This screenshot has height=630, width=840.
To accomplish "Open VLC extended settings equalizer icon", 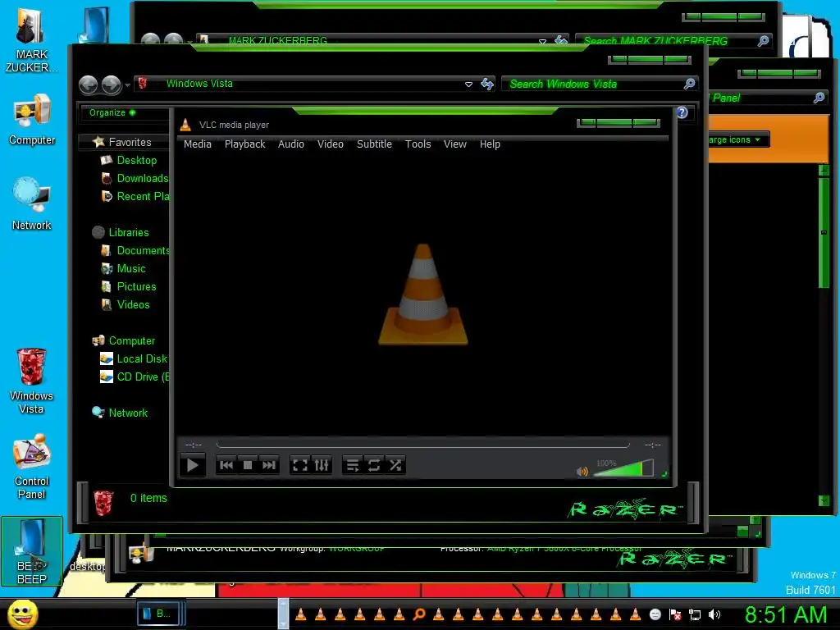I will [322, 465].
